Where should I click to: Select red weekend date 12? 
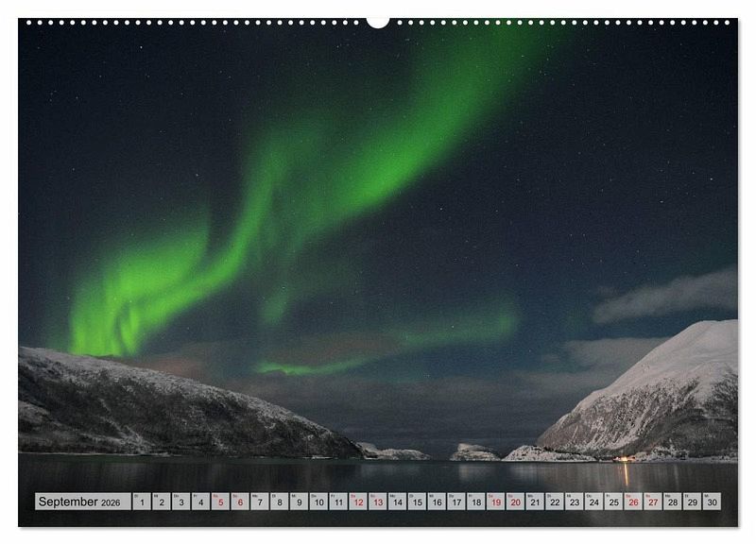358,502
